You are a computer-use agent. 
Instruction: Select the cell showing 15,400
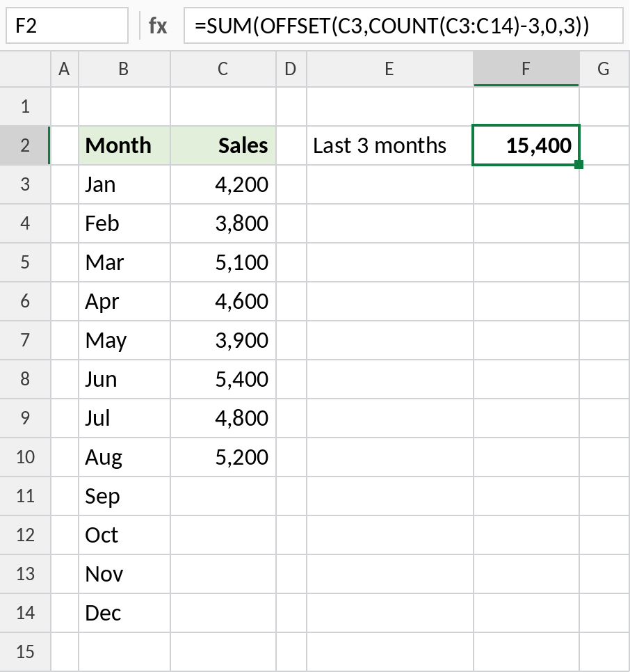[526, 145]
